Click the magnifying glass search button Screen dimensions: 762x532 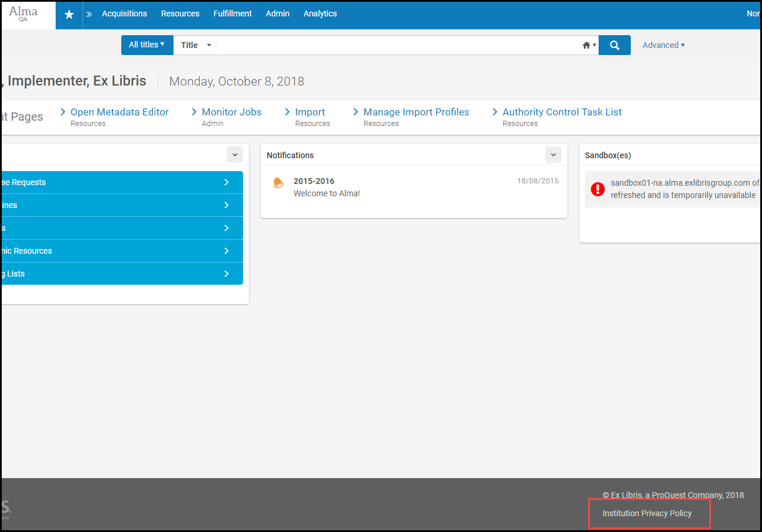[614, 45]
